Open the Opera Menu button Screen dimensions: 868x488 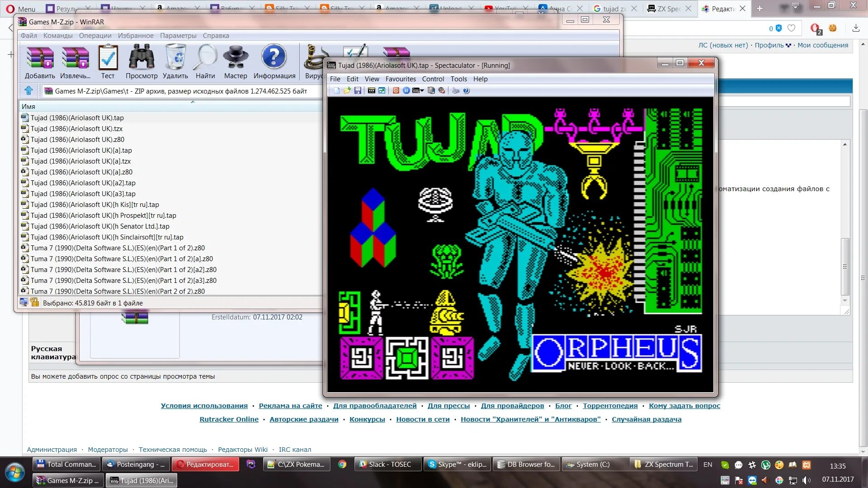point(20,9)
